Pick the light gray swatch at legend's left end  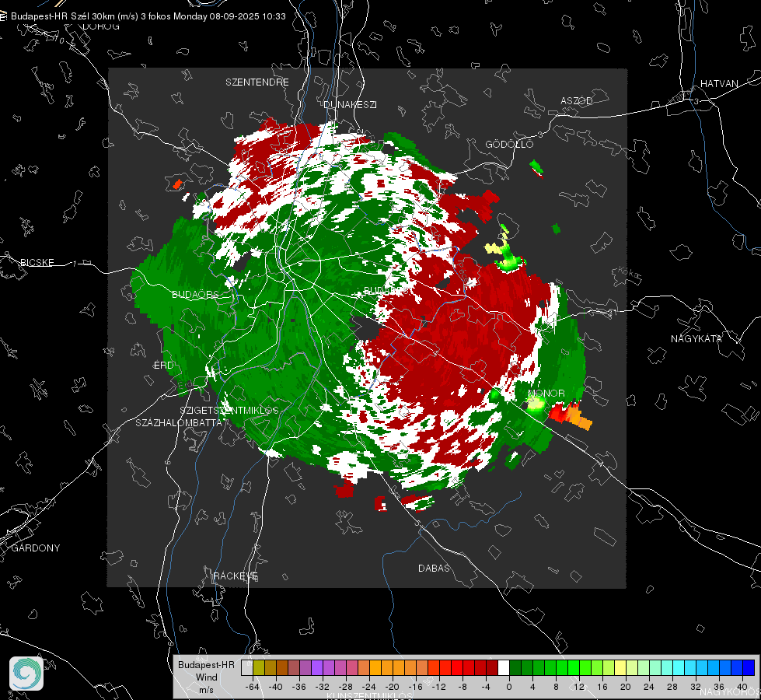(247, 668)
